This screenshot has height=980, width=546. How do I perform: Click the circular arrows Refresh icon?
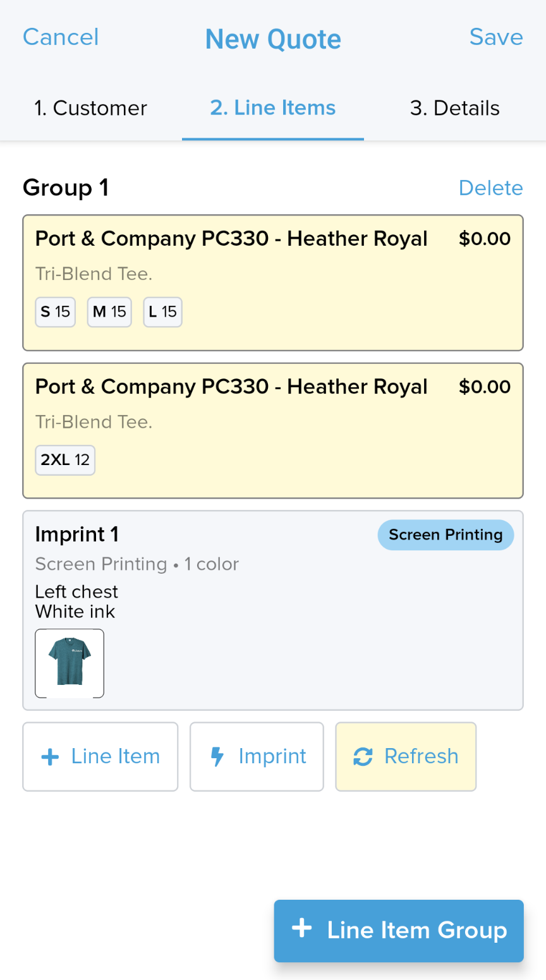click(363, 756)
